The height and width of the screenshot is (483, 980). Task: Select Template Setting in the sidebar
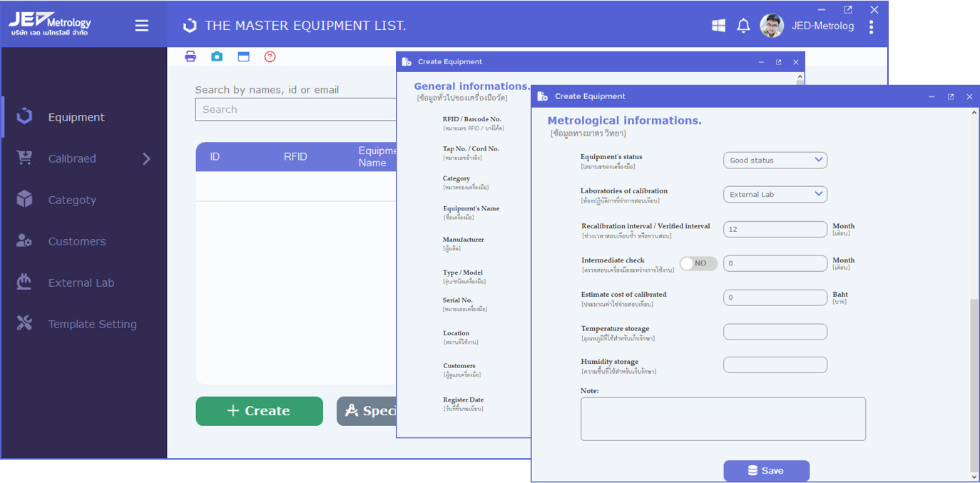[x=92, y=324]
